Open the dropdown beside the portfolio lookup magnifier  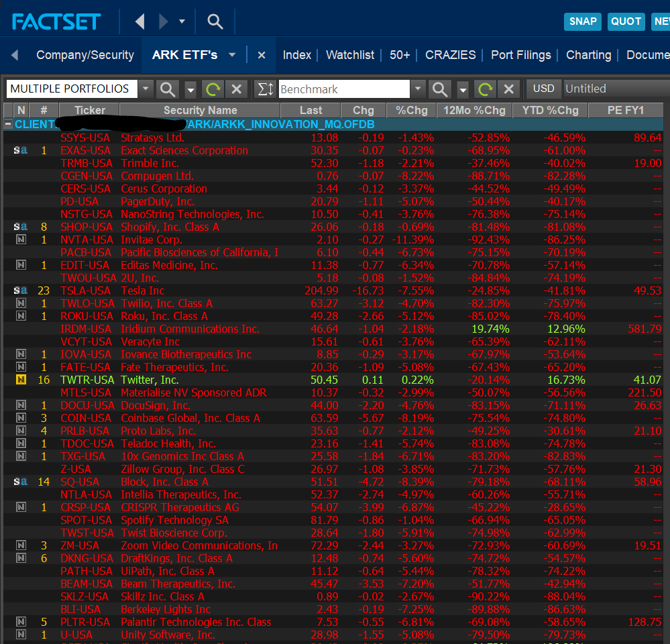point(190,89)
